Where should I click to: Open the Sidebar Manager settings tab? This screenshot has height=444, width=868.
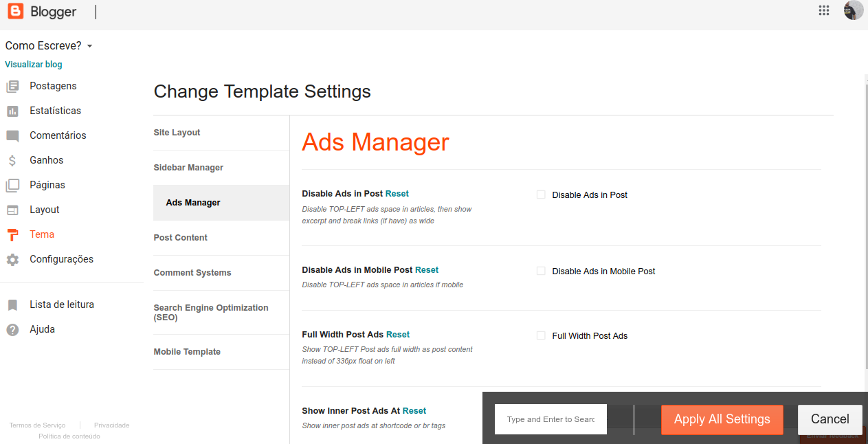pyautogui.click(x=188, y=168)
